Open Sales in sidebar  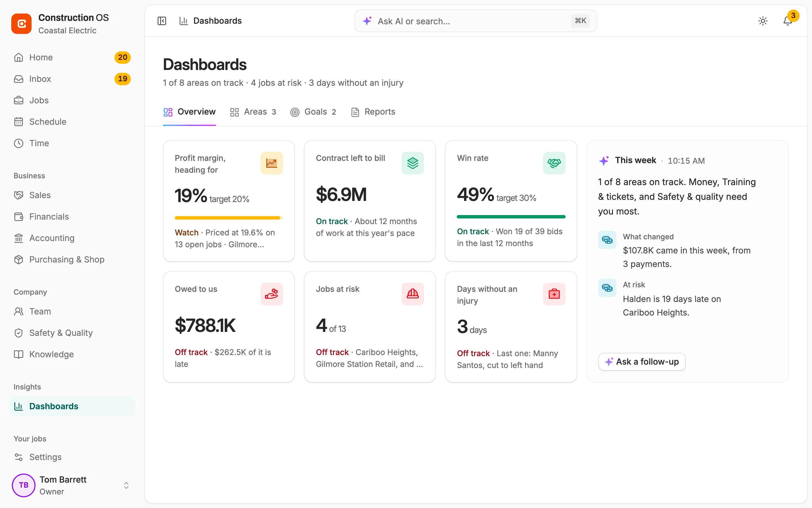pos(72,195)
